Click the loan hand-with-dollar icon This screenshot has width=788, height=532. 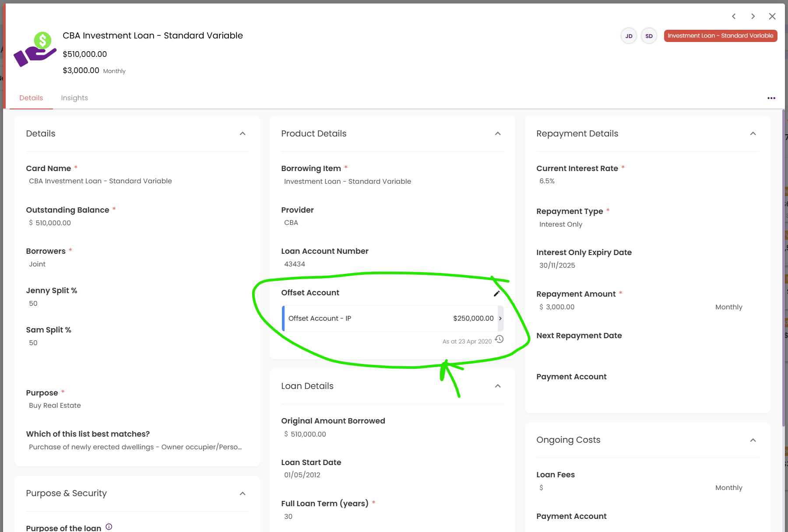coord(35,49)
